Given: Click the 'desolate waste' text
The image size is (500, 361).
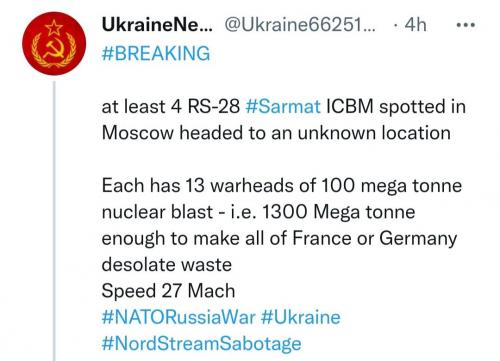Looking at the screenshot, I should [167, 265].
